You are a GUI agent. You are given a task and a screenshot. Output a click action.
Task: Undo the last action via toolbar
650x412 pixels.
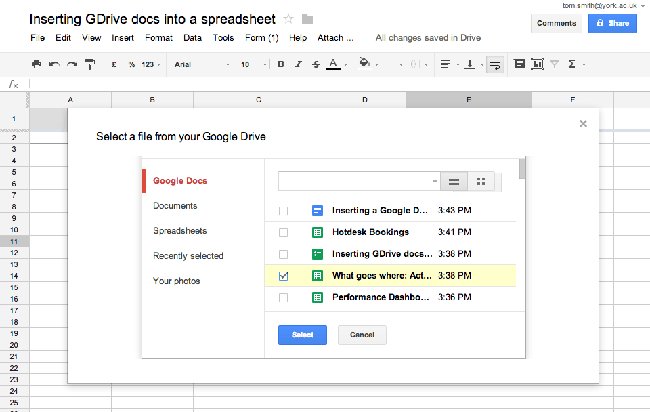[54, 64]
